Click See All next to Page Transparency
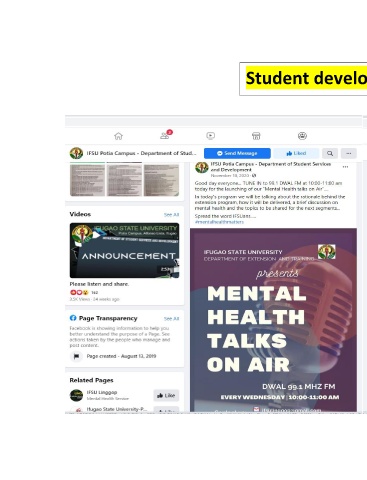 pos(171,319)
